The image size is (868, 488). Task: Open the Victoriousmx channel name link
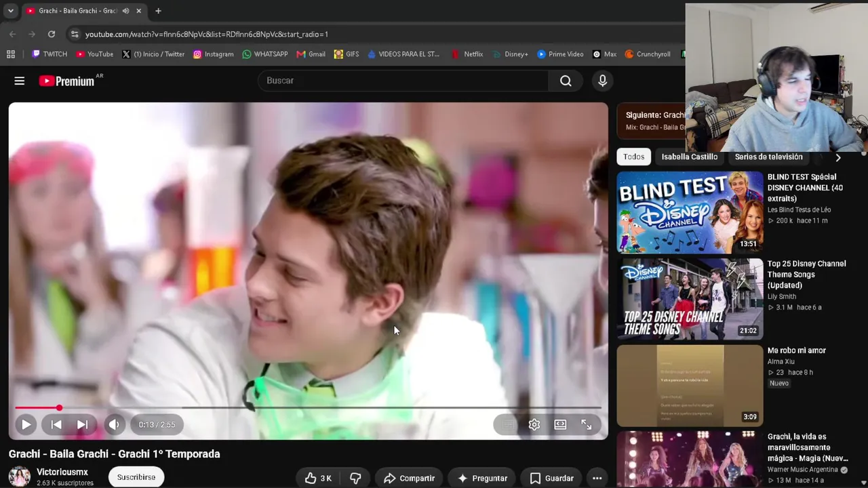tap(62, 472)
